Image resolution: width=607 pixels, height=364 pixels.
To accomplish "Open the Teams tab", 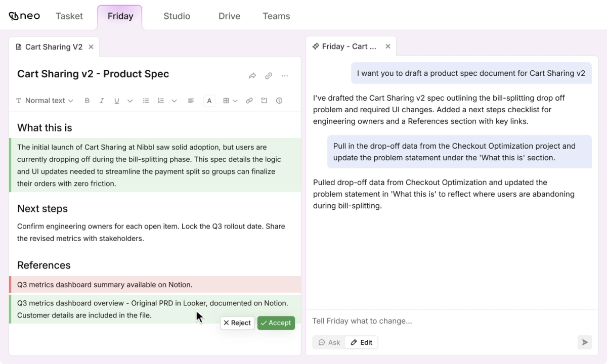I will click(276, 16).
